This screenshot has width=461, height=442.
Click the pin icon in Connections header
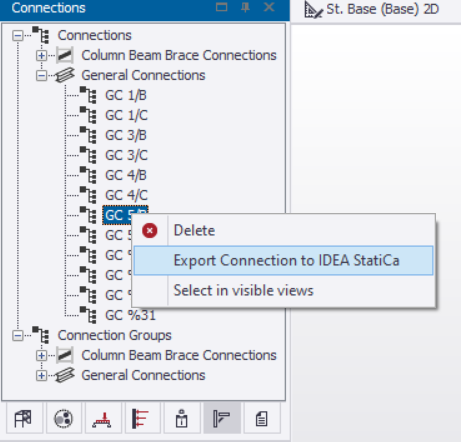[x=245, y=7]
